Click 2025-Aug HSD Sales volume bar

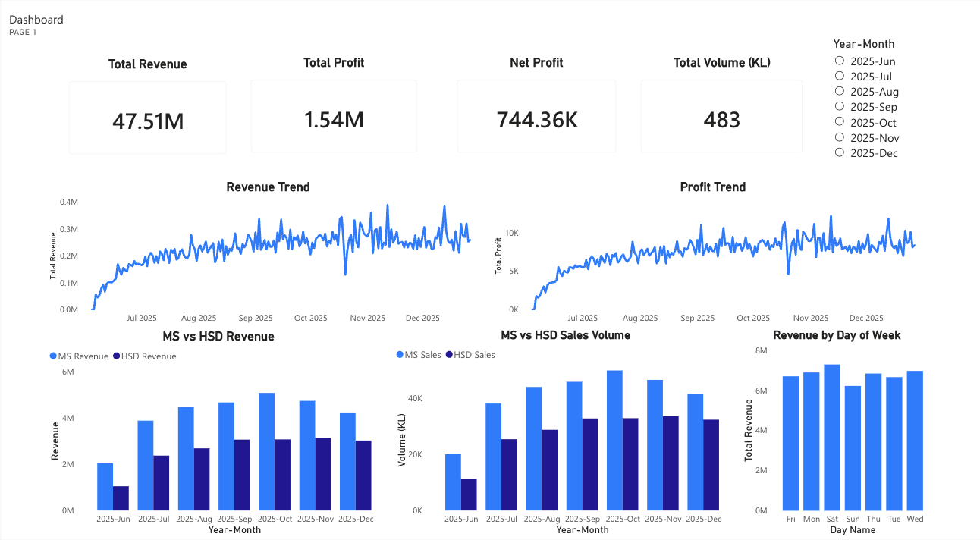coord(550,469)
